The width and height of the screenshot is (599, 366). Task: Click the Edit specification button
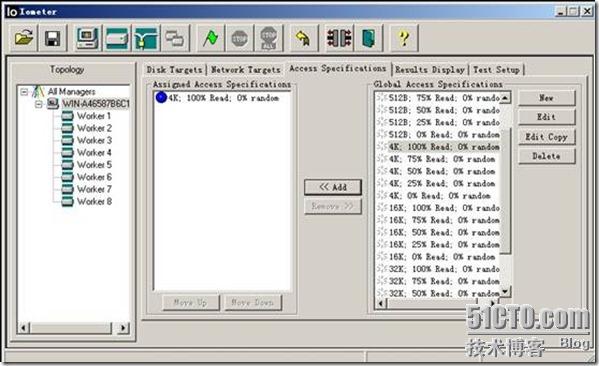point(546,117)
